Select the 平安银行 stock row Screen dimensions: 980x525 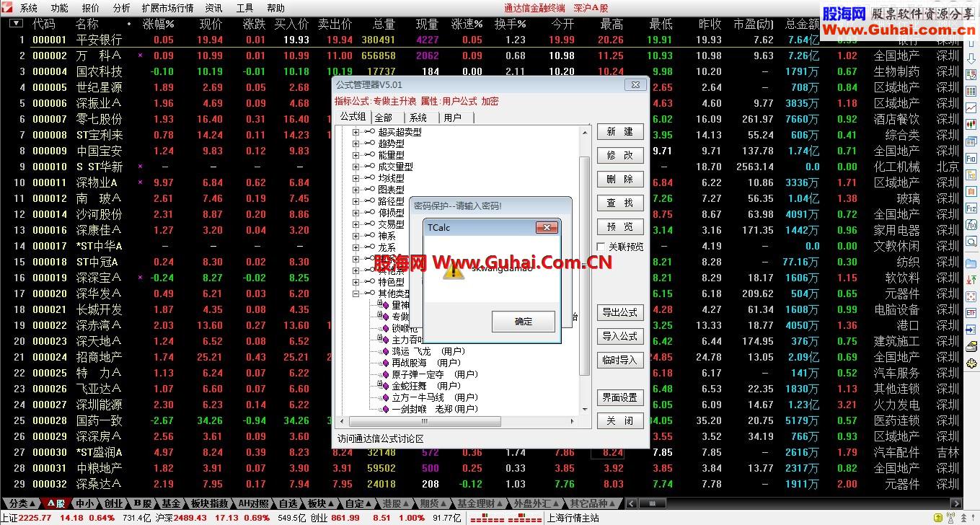coord(482,40)
